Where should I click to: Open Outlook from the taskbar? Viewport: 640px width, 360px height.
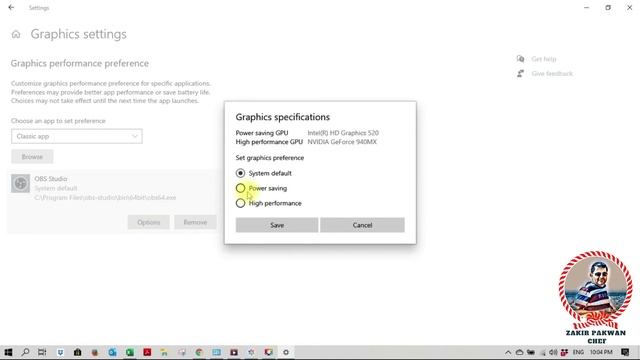112,352
